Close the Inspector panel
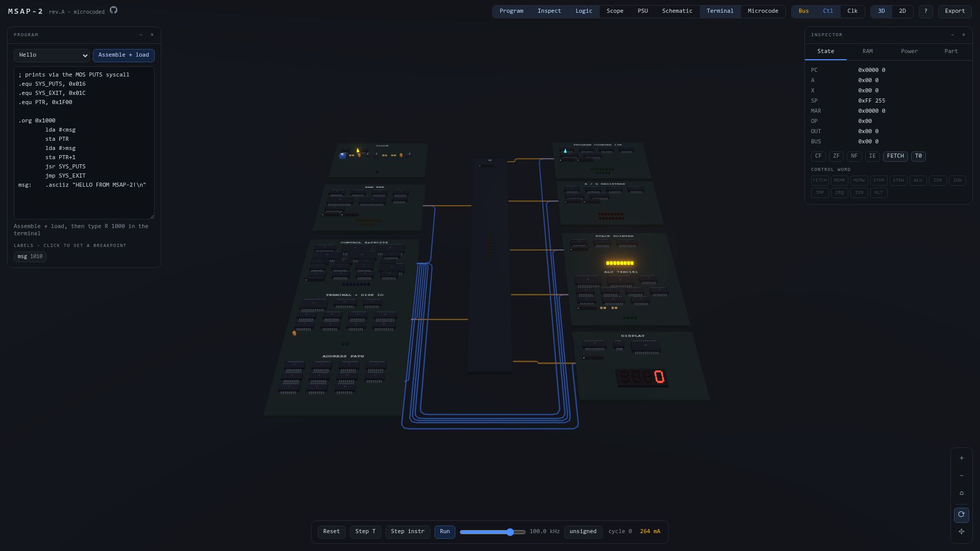 coord(964,35)
